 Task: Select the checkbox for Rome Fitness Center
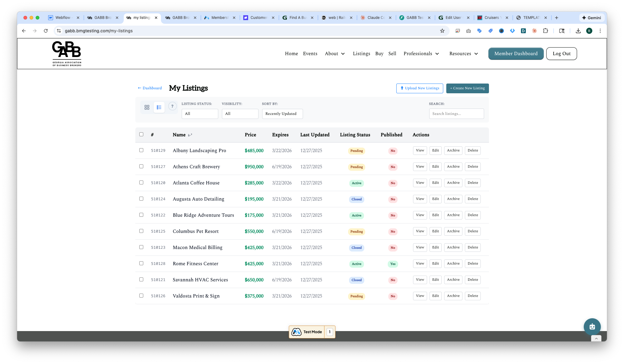pos(141,263)
